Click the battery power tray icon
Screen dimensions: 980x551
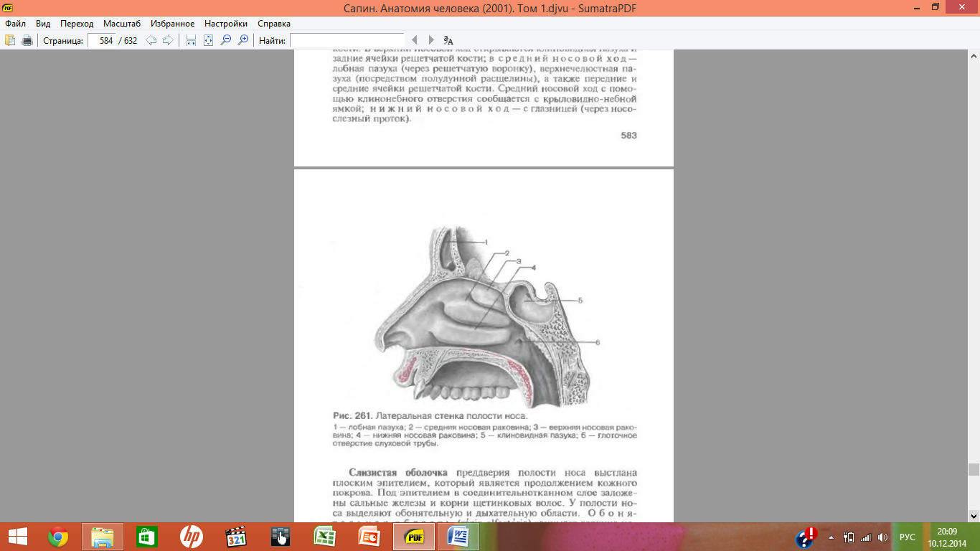tap(849, 537)
